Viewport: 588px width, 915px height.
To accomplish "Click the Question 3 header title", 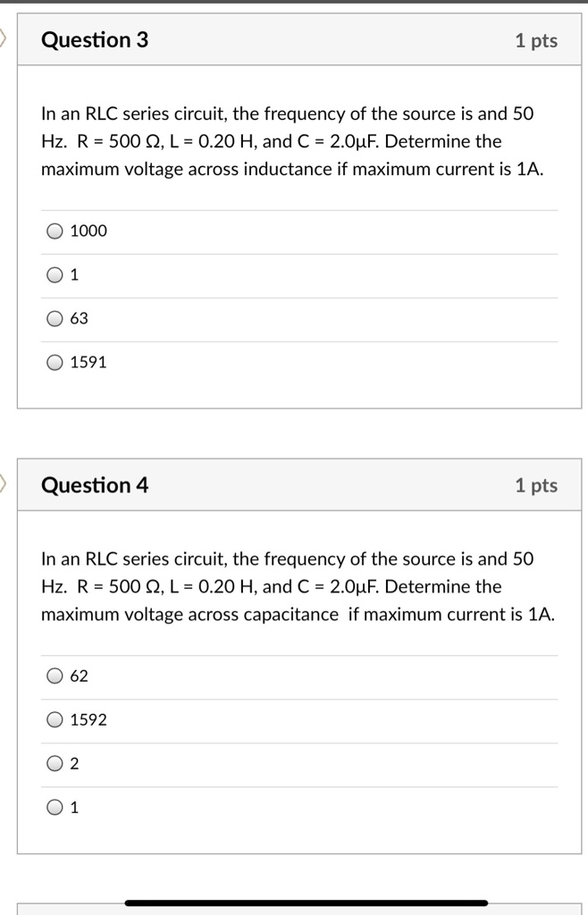I will (x=95, y=39).
